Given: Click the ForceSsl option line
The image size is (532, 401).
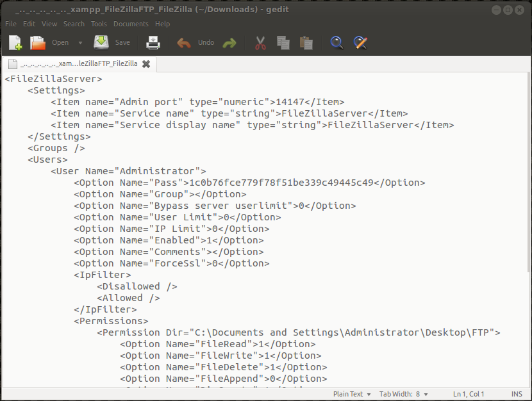Looking at the screenshot, I should 172,263.
